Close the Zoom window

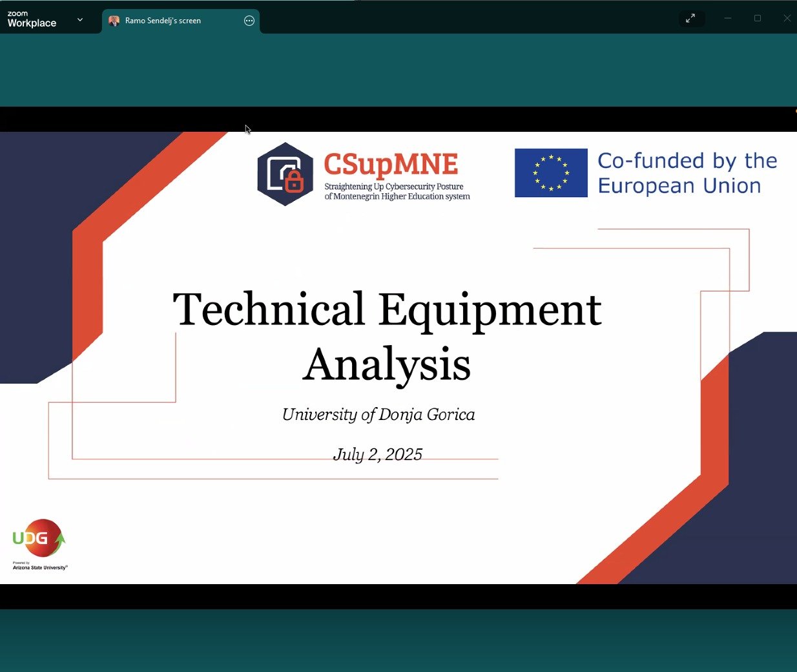click(x=787, y=18)
